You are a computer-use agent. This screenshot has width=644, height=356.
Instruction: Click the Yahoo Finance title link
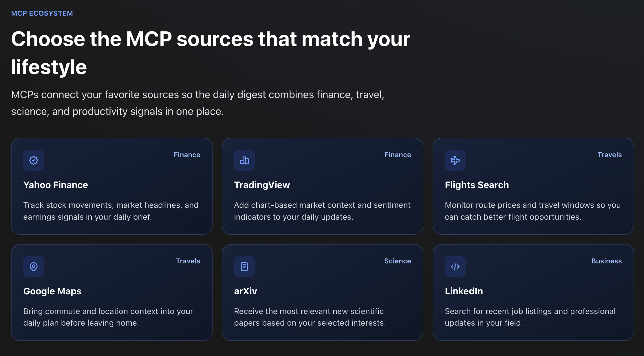pos(56,185)
